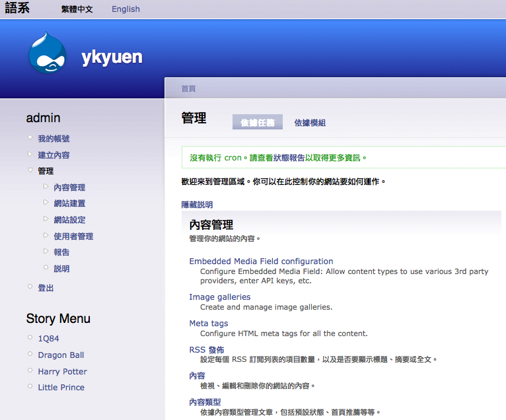Click 登出 to log out
506x420 pixels.
(46, 288)
